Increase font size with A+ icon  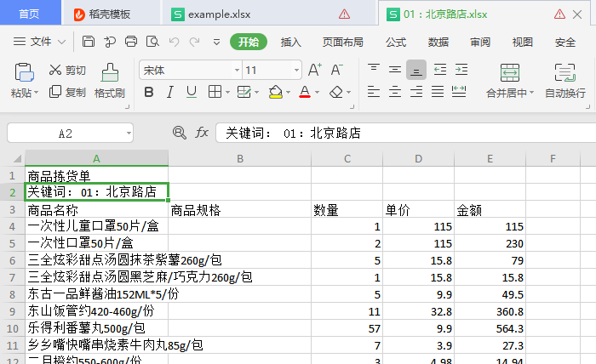[315, 70]
